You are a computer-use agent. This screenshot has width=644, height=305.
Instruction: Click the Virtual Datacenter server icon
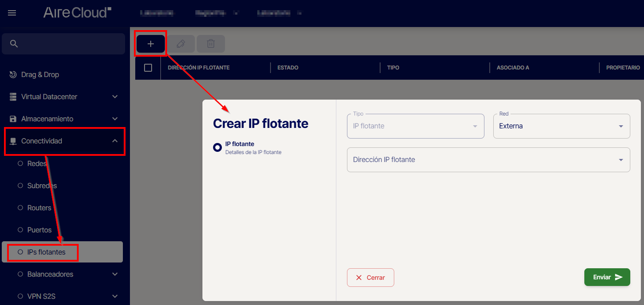[13, 97]
